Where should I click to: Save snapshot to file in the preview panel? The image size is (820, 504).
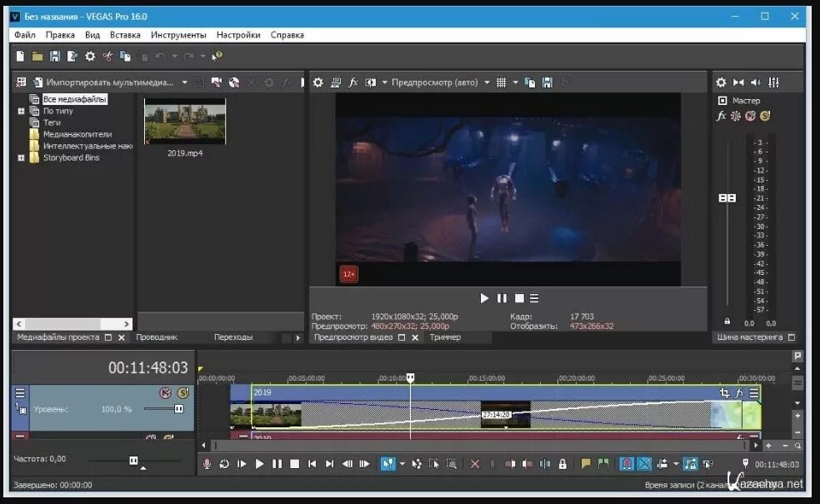547,82
